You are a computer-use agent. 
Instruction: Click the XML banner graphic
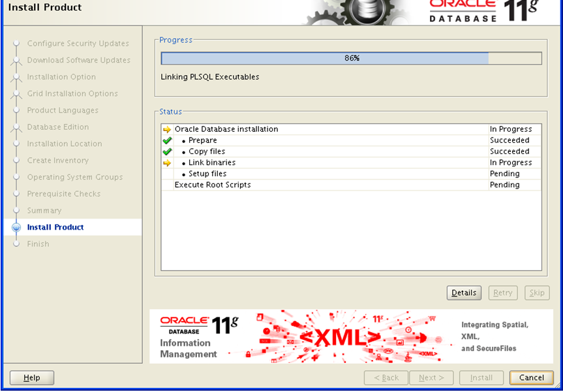click(x=340, y=337)
